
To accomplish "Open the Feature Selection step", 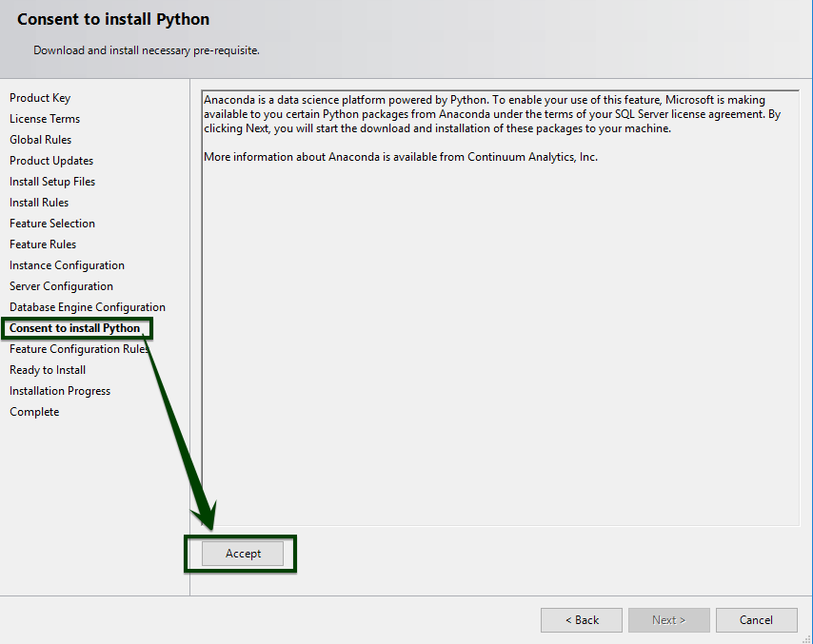I will [52, 224].
